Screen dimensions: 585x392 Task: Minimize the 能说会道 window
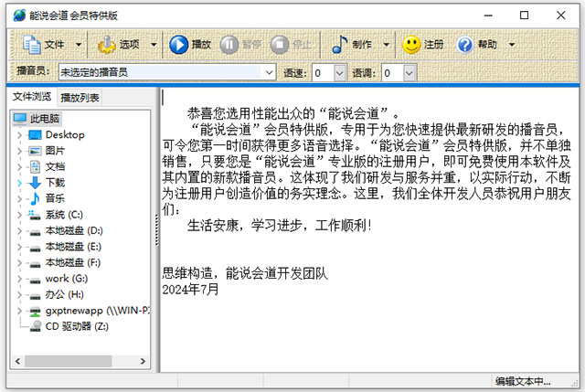488,16
